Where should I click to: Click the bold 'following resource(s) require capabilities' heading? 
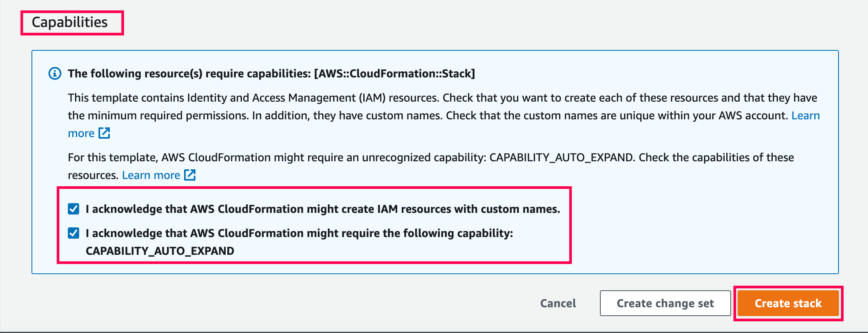pyautogui.click(x=190, y=73)
